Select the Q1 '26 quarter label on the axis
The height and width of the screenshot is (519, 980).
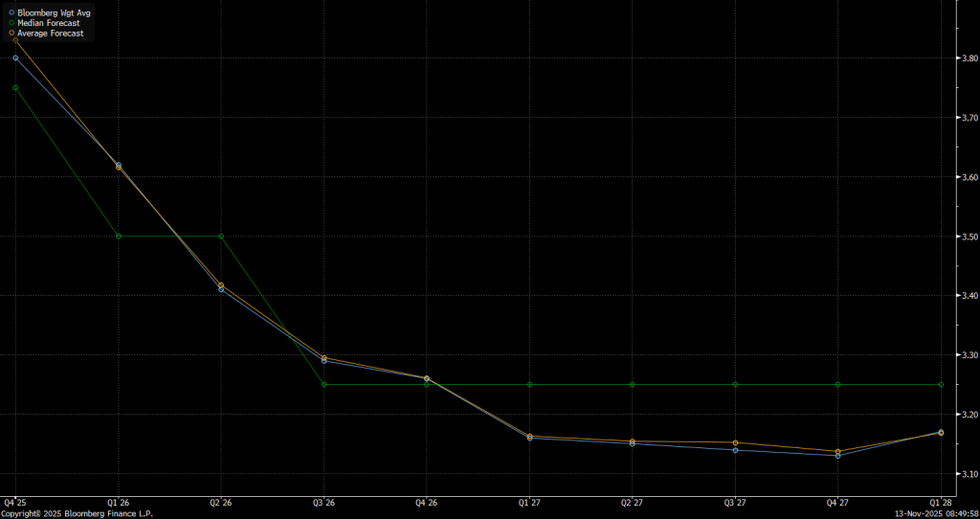point(119,501)
